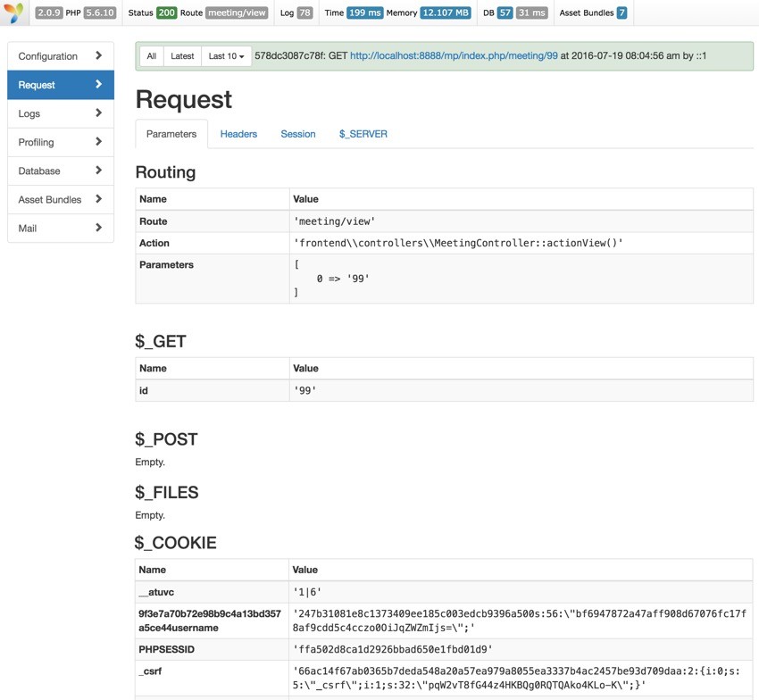
Task: Select the Request sidebar item
Action: point(61,85)
